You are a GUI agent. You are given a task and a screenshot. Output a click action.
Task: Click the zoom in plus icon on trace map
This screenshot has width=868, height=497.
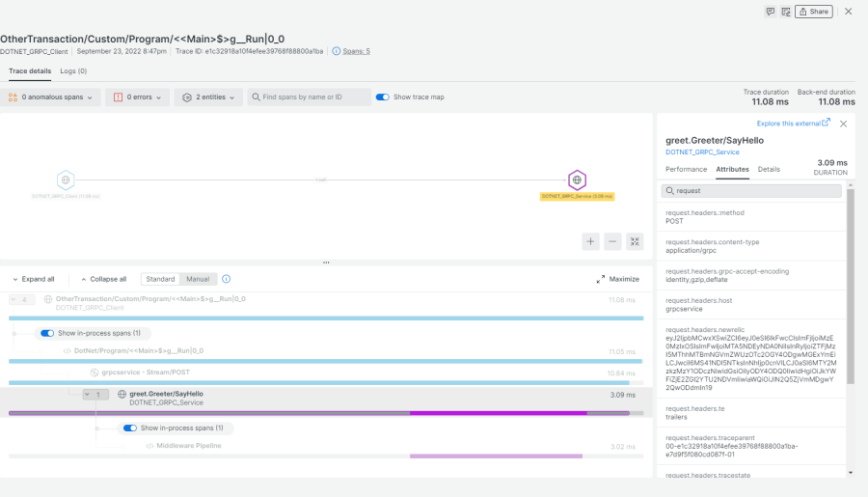click(590, 241)
